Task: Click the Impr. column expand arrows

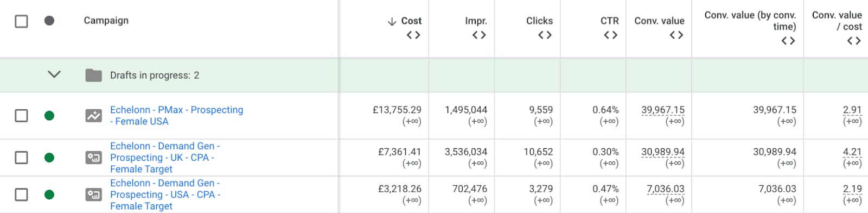Action: click(479, 35)
